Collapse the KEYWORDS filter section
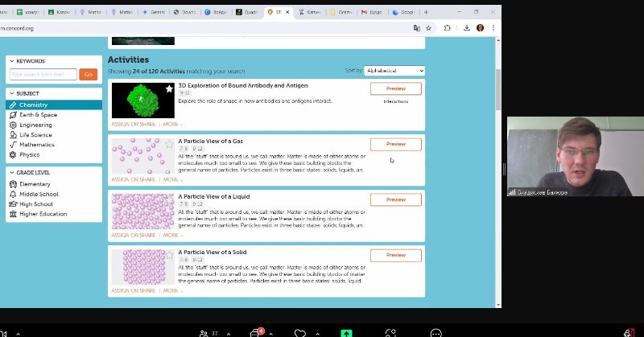This screenshot has width=644, height=337. [x=12, y=61]
